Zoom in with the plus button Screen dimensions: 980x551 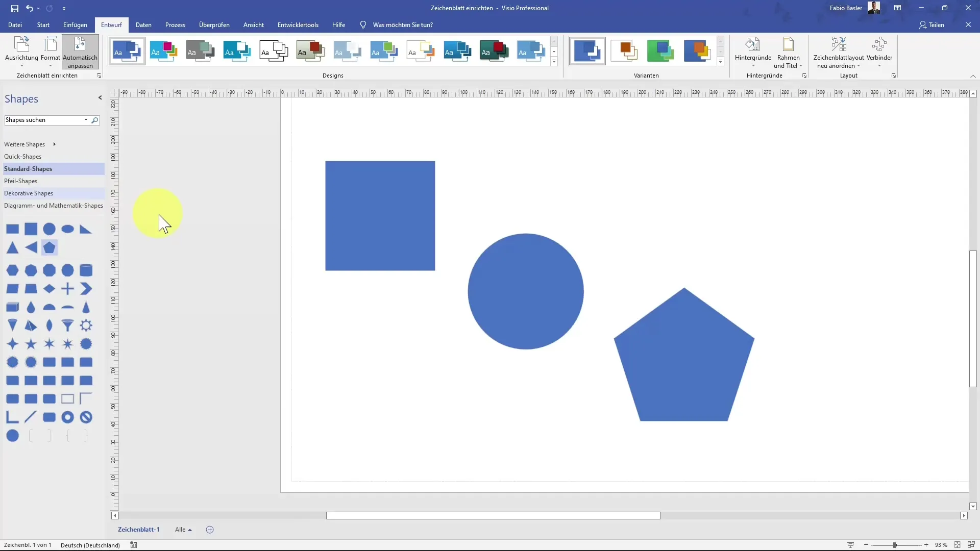pos(926,545)
